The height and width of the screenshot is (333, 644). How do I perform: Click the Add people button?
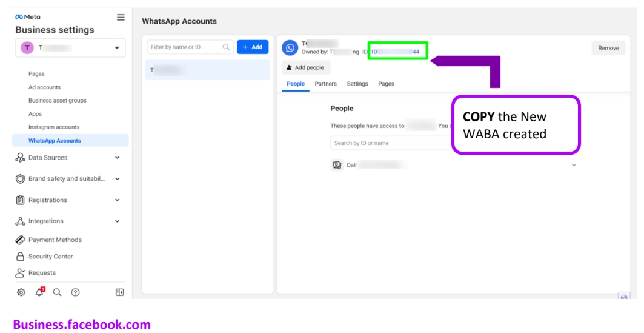point(305,67)
